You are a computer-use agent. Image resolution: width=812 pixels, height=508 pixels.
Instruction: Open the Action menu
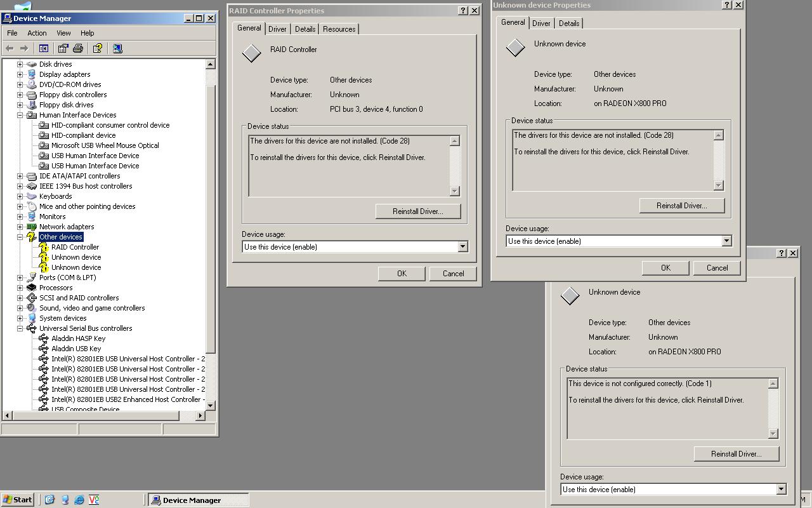37,33
